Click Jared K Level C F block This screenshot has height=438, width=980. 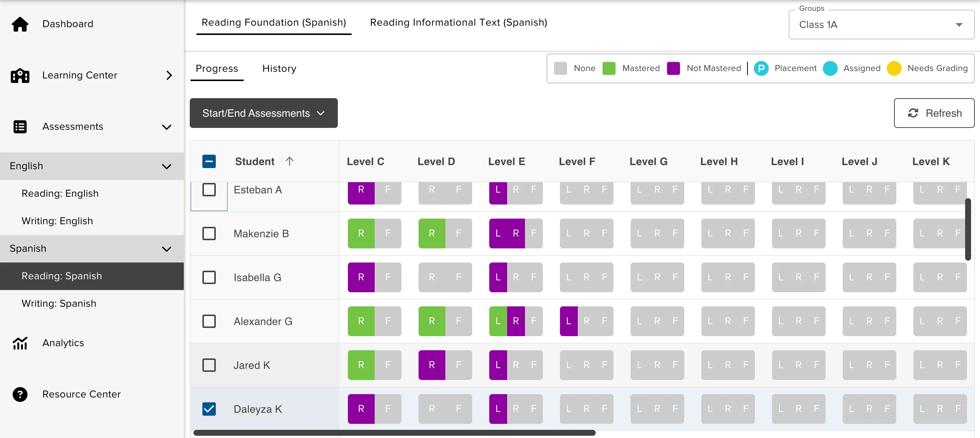tap(388, 365)
